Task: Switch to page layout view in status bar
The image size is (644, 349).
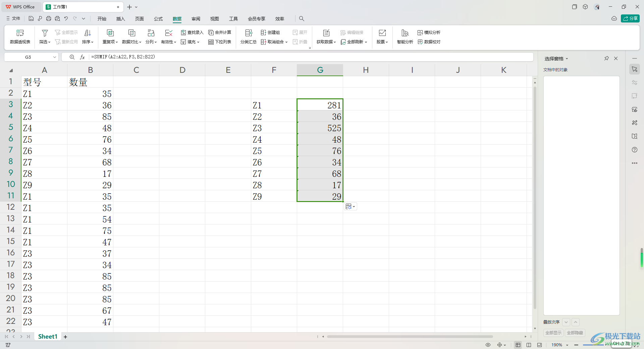Action: (529, 345)
